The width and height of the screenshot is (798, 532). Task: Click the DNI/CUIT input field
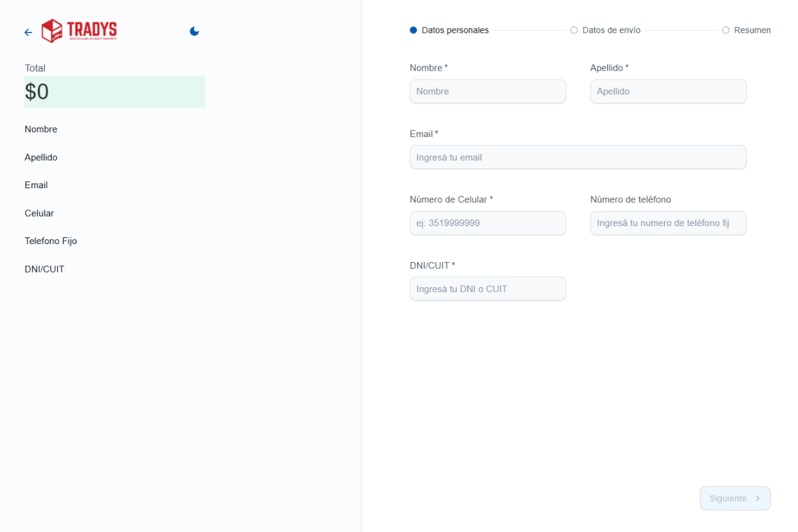pos(487,289)
